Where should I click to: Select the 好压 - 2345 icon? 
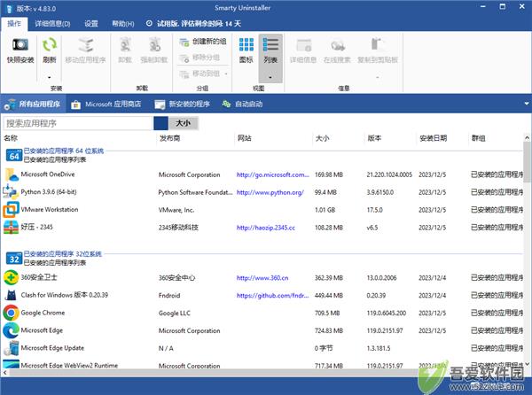point(11,228)
